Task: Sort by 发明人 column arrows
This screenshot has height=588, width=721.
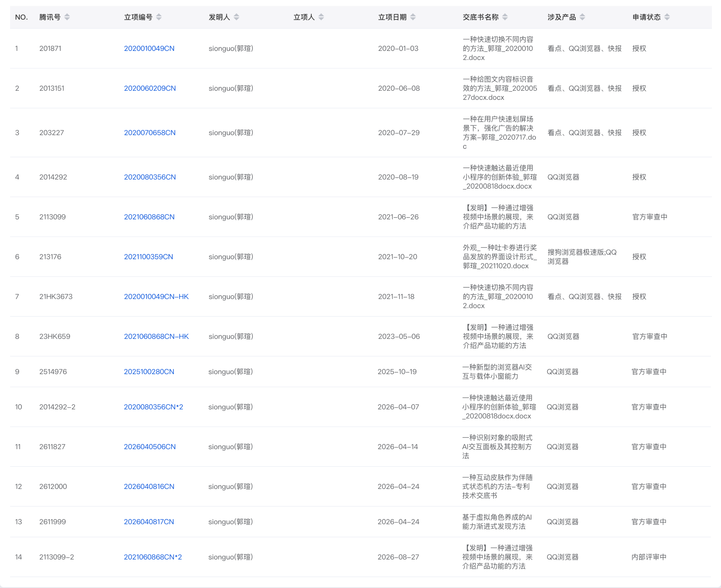Action: 236,17
